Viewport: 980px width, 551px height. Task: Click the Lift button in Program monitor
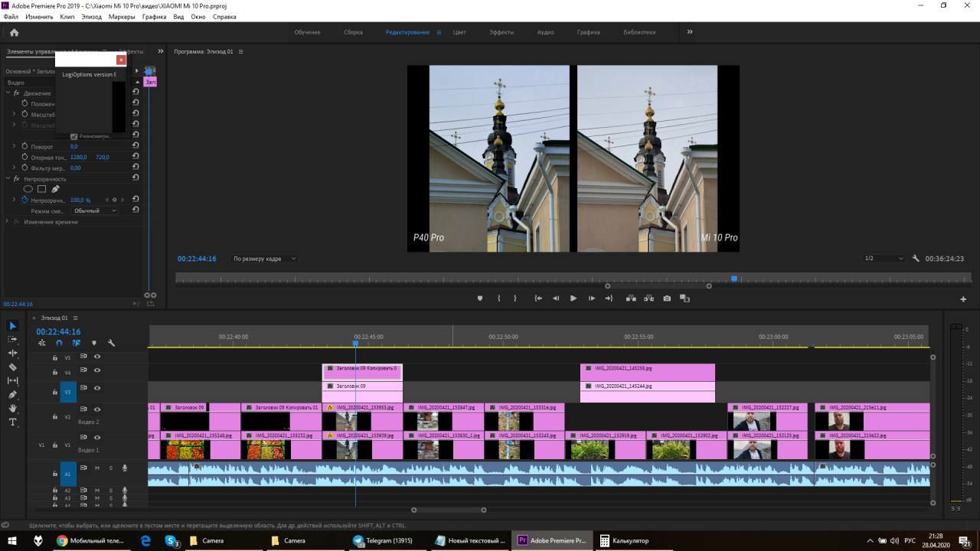[x=631, y=298]
